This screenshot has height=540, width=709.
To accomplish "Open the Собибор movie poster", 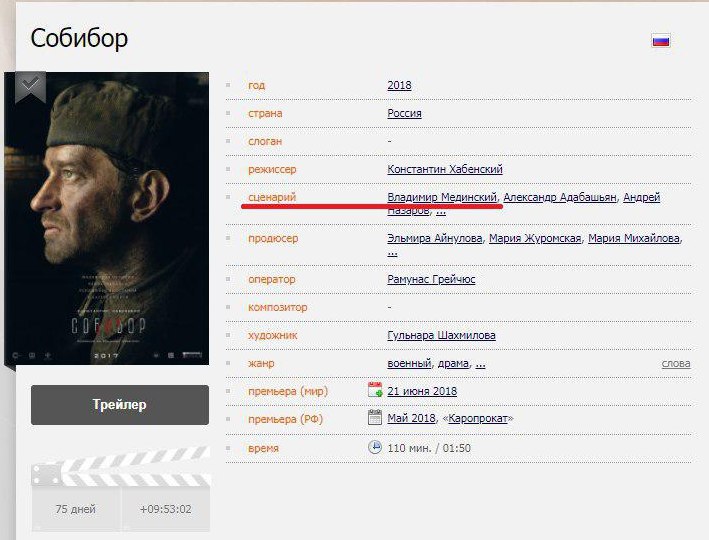I will click(x=107, y=218).
